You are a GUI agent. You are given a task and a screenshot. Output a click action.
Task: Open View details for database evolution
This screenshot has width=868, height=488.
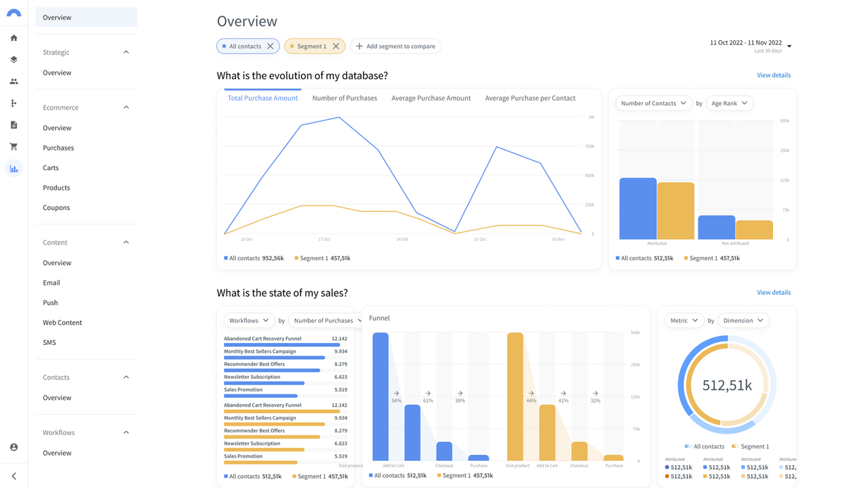click(x=774, y=75)
